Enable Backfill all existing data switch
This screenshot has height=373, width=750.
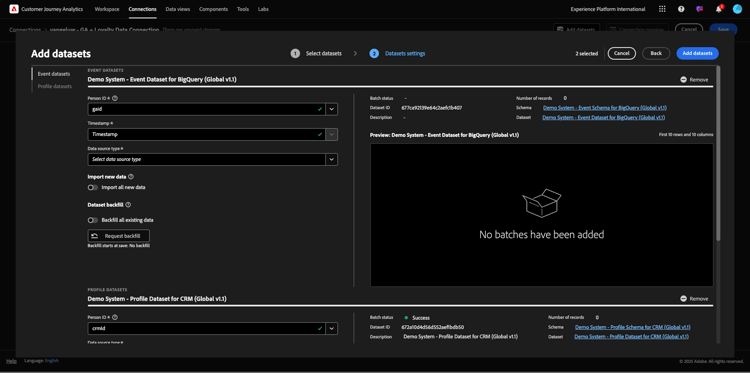93,220
